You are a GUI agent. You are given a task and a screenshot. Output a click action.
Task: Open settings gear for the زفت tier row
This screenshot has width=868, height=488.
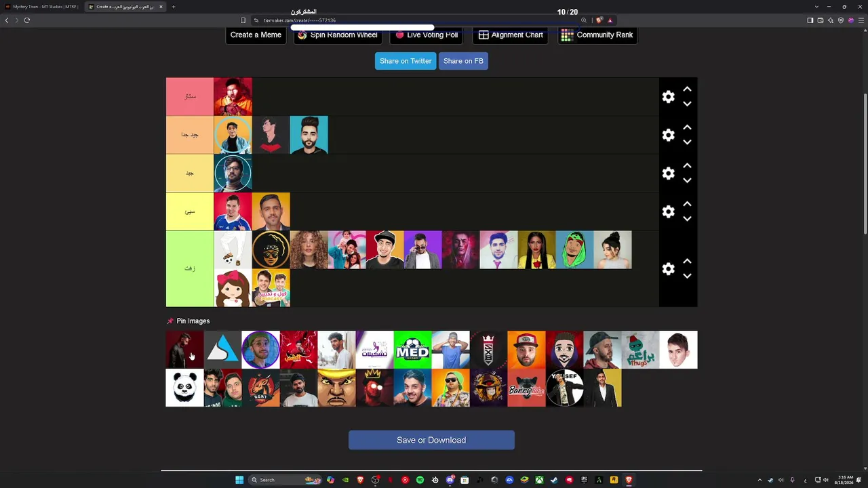(x=669, y=269)
